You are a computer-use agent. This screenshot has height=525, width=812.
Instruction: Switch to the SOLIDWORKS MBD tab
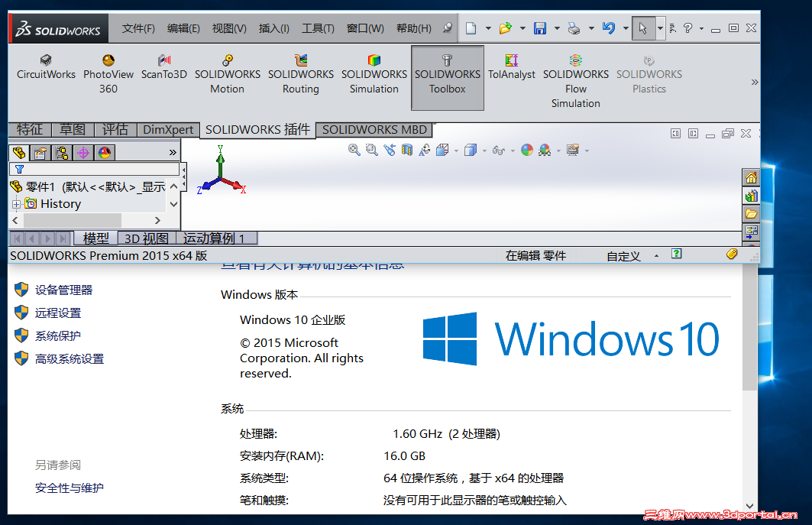(x=375, y=130)
